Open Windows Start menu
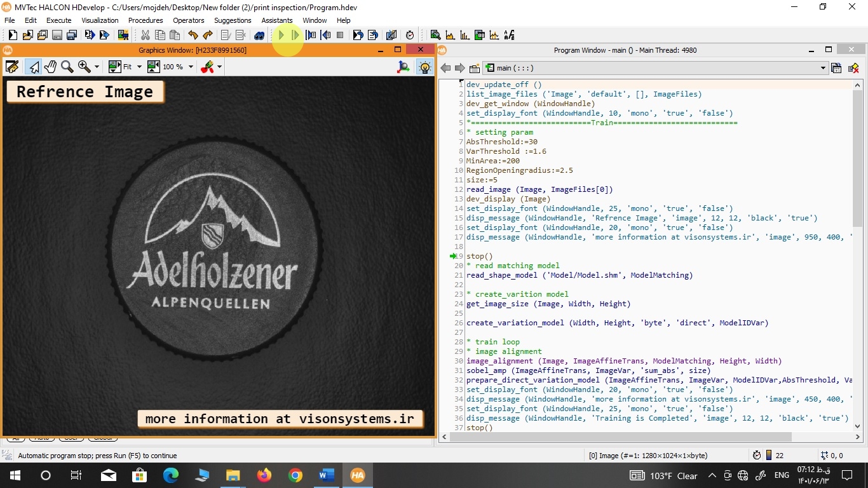 15,475
